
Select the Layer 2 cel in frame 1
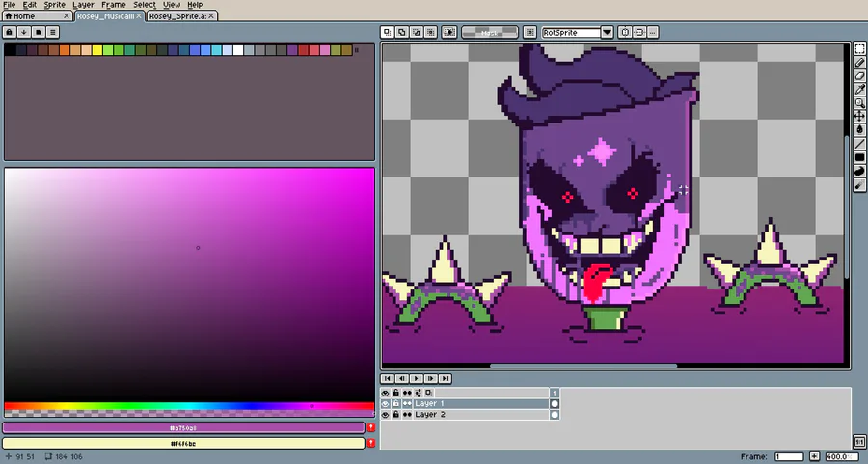coord(555,414)
